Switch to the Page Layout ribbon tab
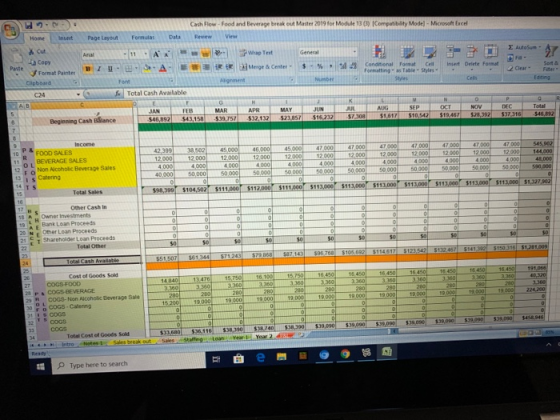Viewport: 560px width, 420px height. [x=102, y=38]
